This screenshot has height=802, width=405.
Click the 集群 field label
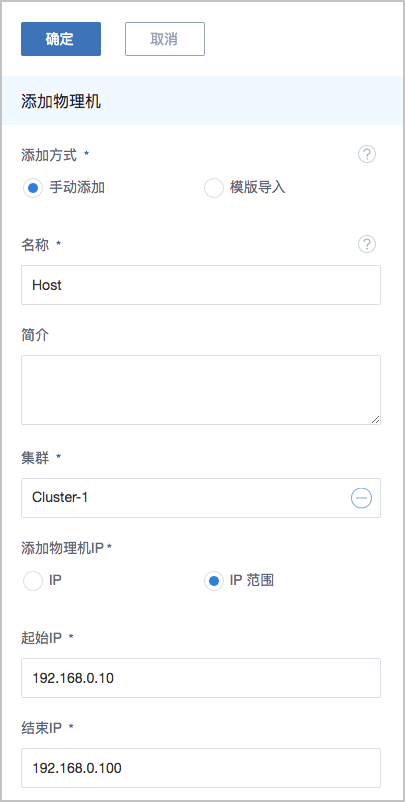pos(35,458)
